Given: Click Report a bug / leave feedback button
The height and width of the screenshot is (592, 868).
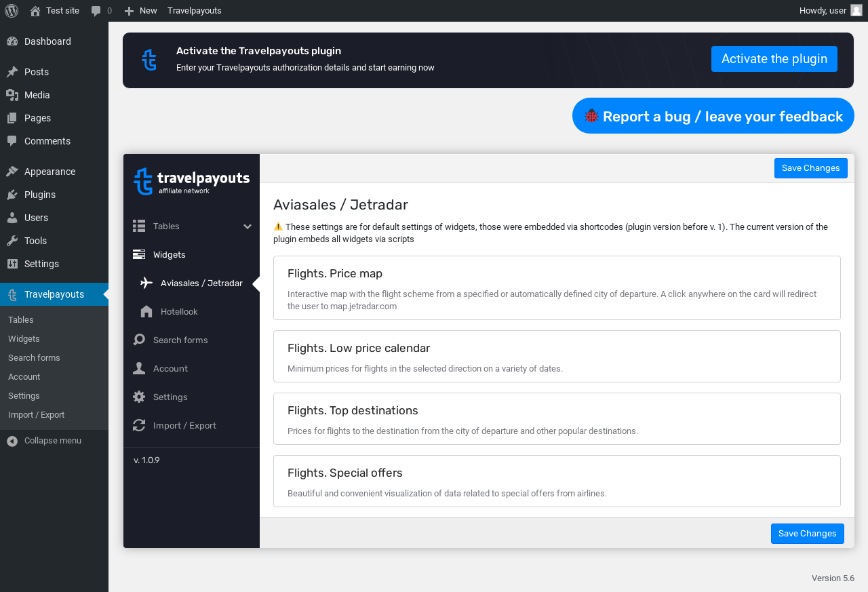Looking at the screenshot, I should [713, 116].
